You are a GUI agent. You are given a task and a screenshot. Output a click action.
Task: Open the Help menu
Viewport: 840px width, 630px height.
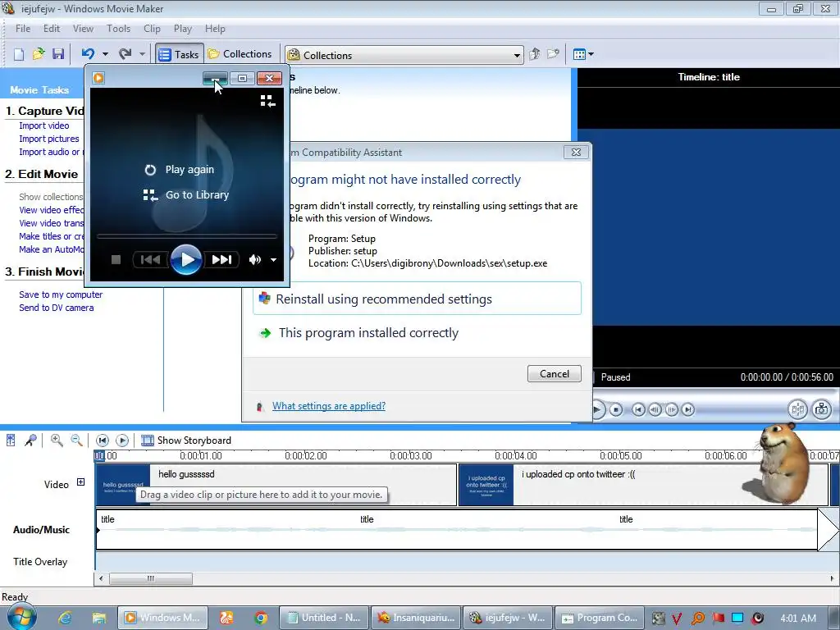(215, 29)
